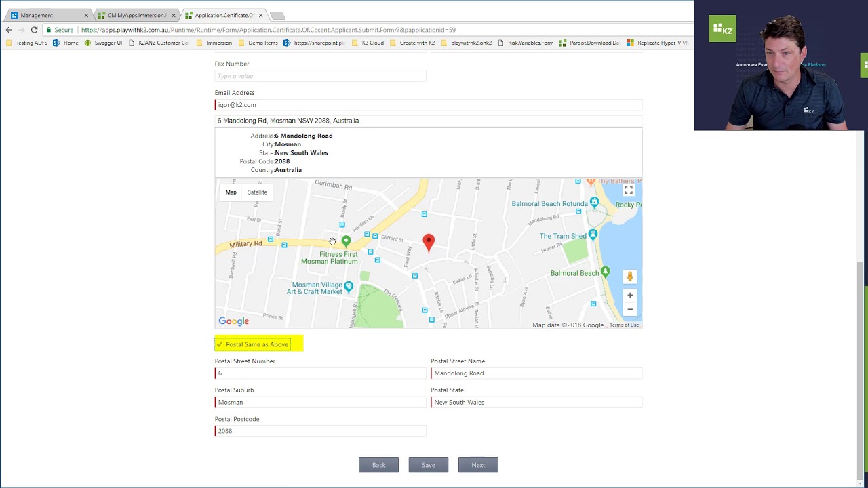Close the Application.Certificate tab
The width and height of the screenshot is (868, 488).
coord(260,15)
